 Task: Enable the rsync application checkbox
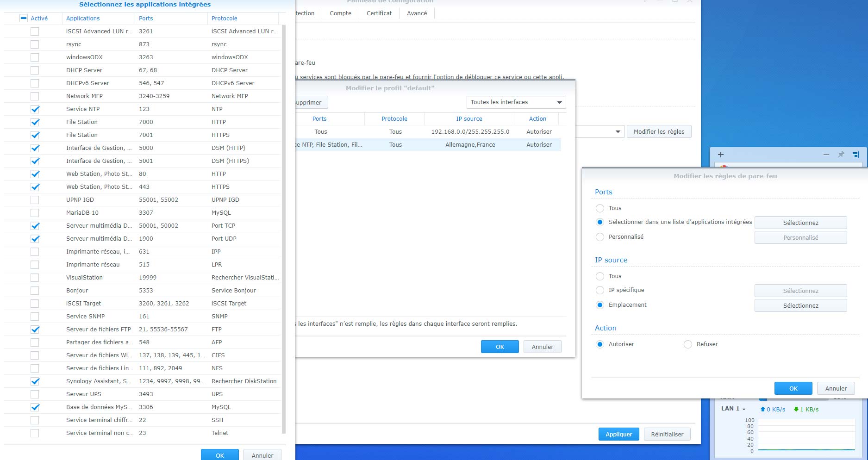(35, 44)
